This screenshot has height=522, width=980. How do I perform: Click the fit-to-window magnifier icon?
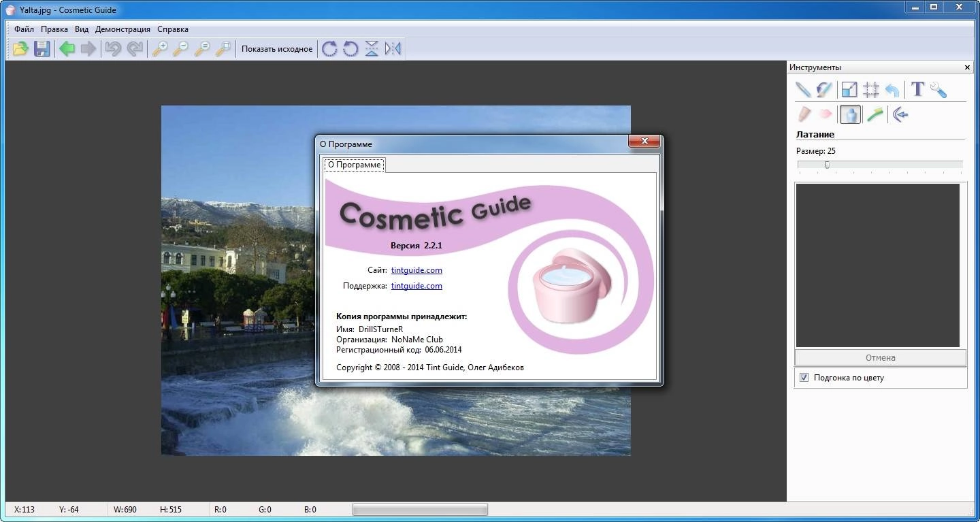[x=223, y=49]
